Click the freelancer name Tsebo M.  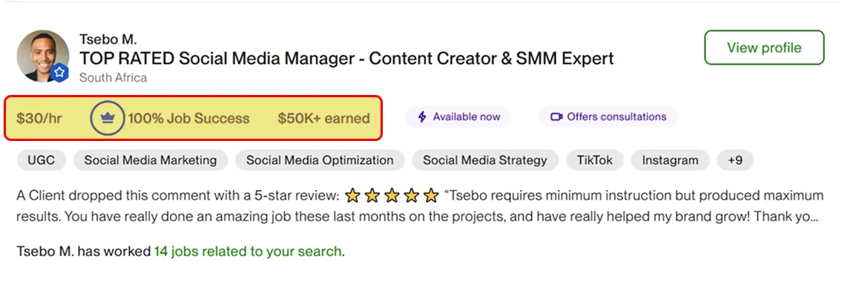(x=108, y=39)
